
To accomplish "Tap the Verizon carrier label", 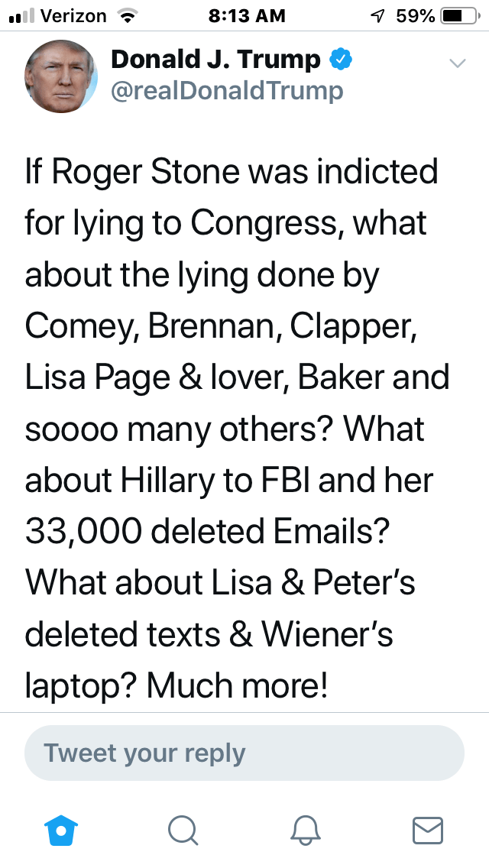I will pos(73,16).
